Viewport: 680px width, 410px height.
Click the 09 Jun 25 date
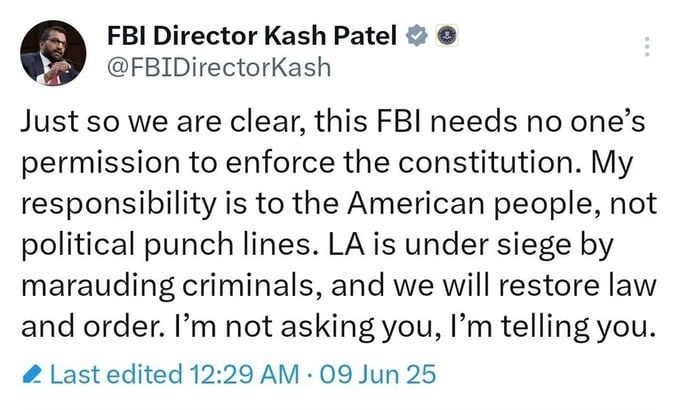377,374
